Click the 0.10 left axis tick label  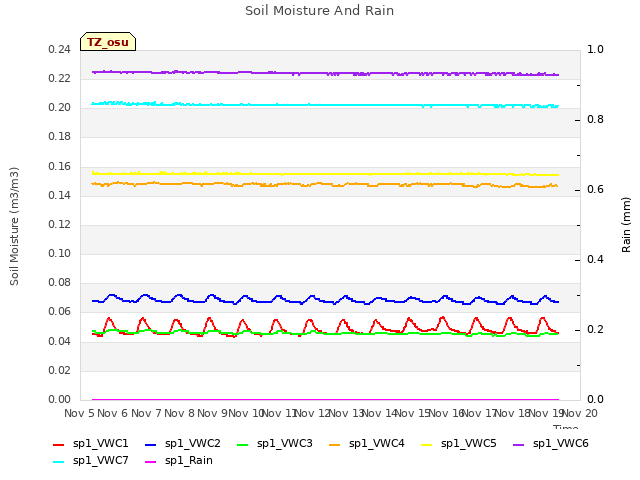60,253
